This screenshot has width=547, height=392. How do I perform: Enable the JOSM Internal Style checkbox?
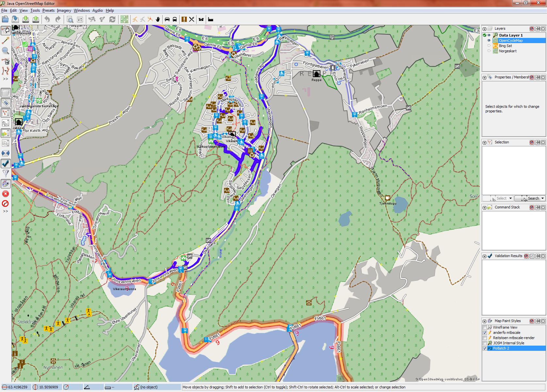485,343
